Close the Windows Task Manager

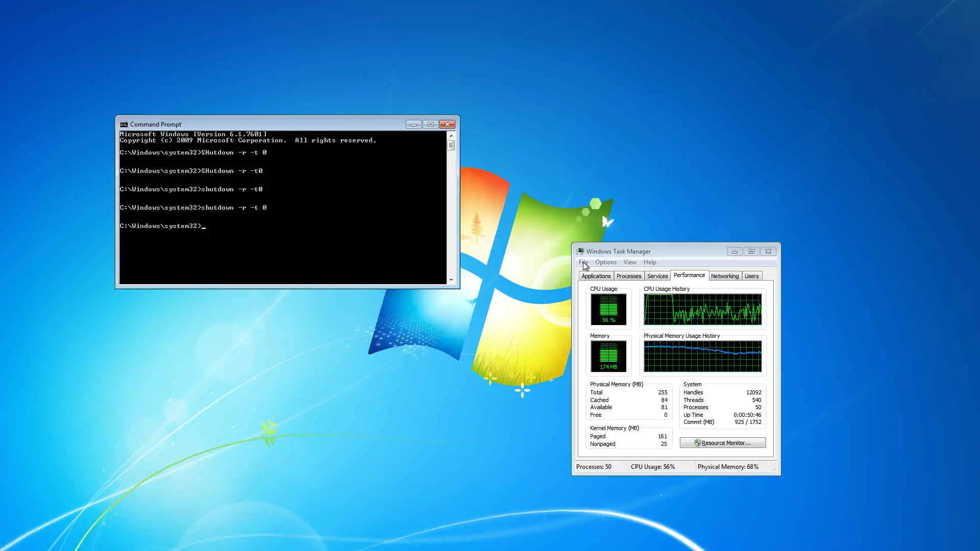[x=768, y=251]
